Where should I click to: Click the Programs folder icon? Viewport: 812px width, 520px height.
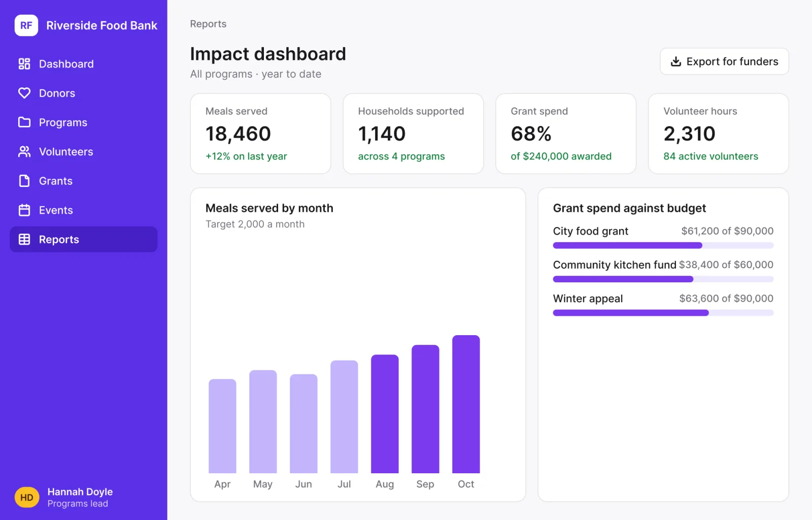24,122
